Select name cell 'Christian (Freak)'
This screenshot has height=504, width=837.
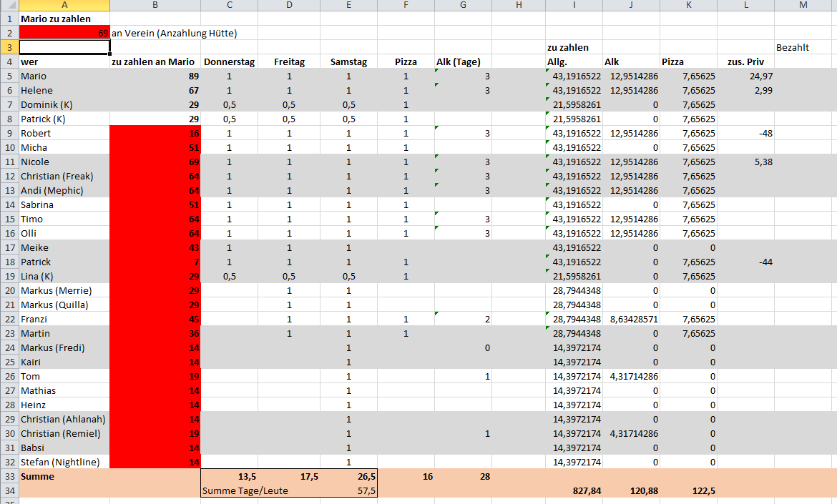tap(64, 177)
